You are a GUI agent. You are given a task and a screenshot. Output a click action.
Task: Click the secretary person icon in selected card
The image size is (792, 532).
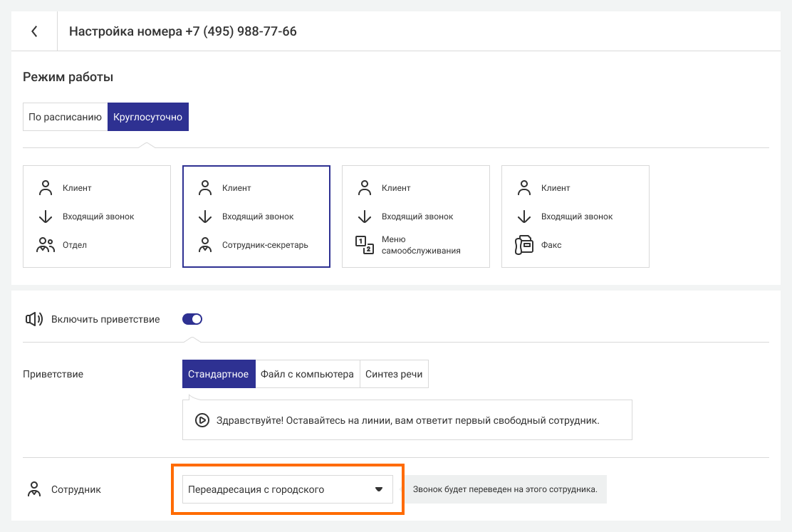click(x=205, y=245)
